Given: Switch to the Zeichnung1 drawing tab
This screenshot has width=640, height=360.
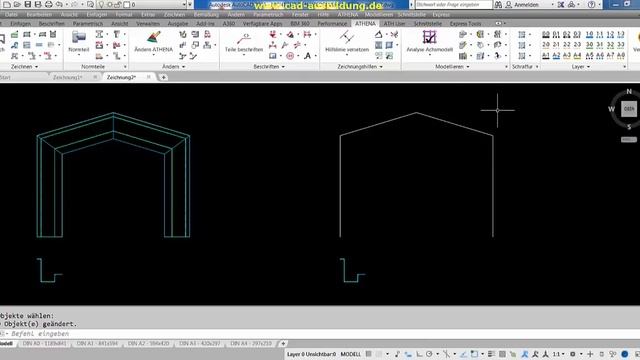Looking at the screenshot, I should pos(67,77).
